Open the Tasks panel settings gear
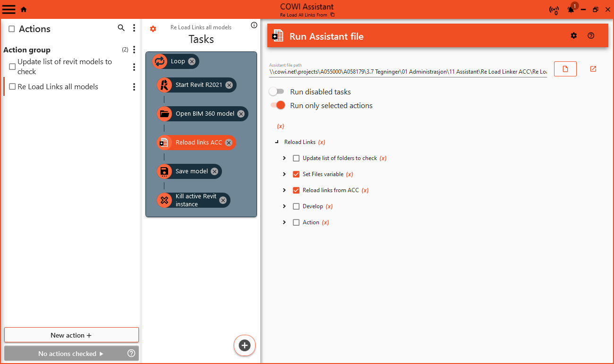The width and height of the screenshot is (614, 364). [x=153, y=29]
